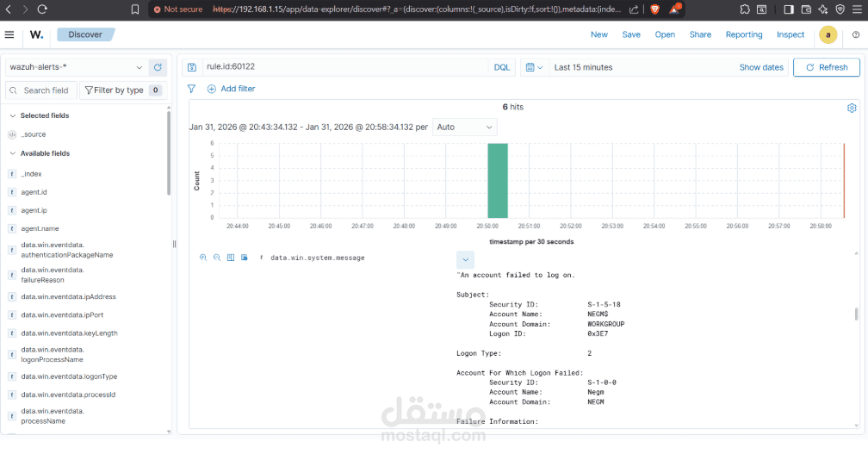Open the Brave Rewards triangle icon
This screenshot has width=868, height=454.
[x=674, y=9]
